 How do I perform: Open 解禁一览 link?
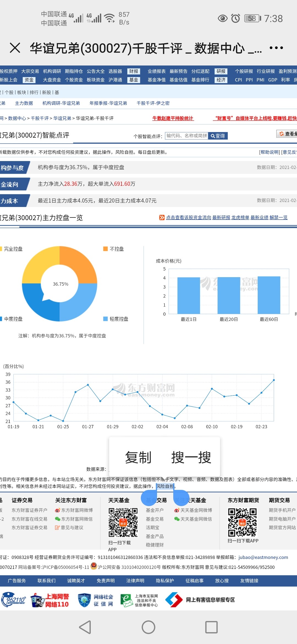point(279,217)
